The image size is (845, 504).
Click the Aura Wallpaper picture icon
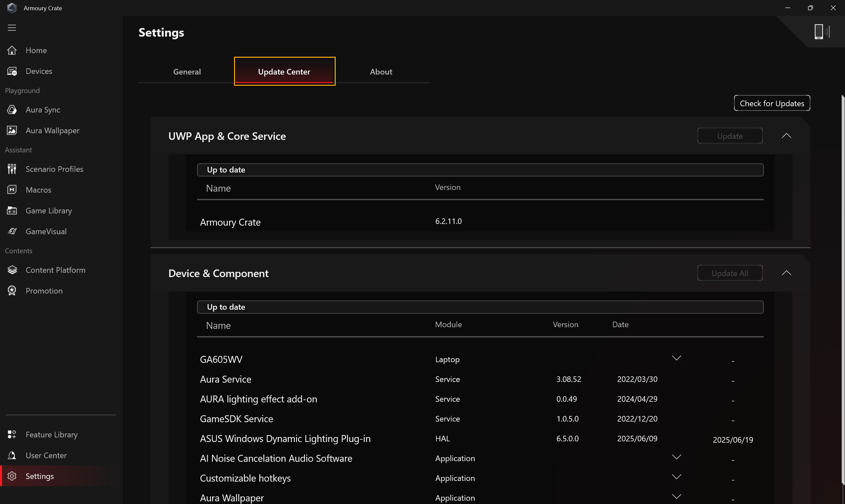(x=12, y=130)
